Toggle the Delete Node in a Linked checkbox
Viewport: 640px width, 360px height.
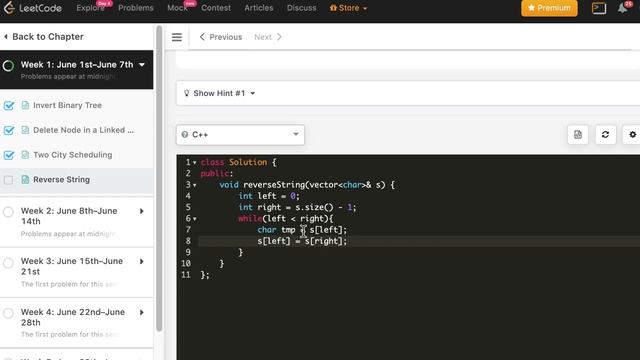9,131
